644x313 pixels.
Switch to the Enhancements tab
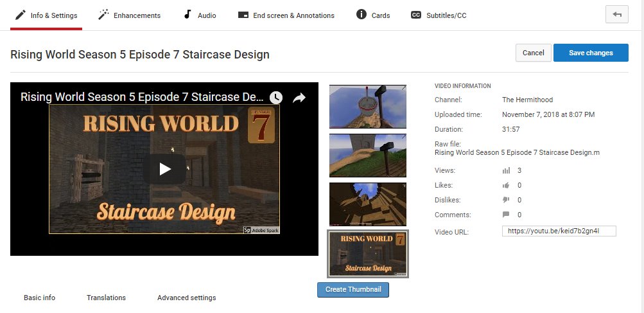[x=129, y=15]
